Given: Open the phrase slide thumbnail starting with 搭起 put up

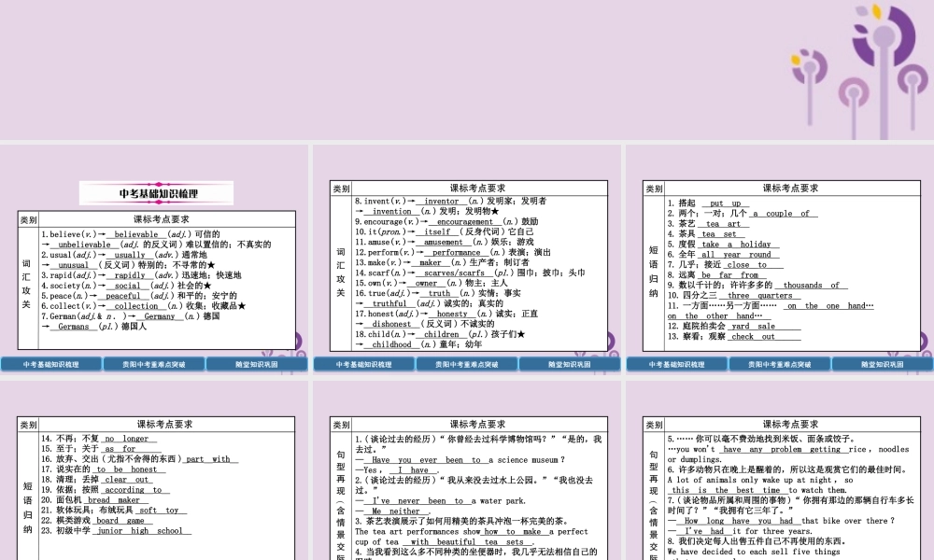Looking at the screenshot, I should [780, 259].
